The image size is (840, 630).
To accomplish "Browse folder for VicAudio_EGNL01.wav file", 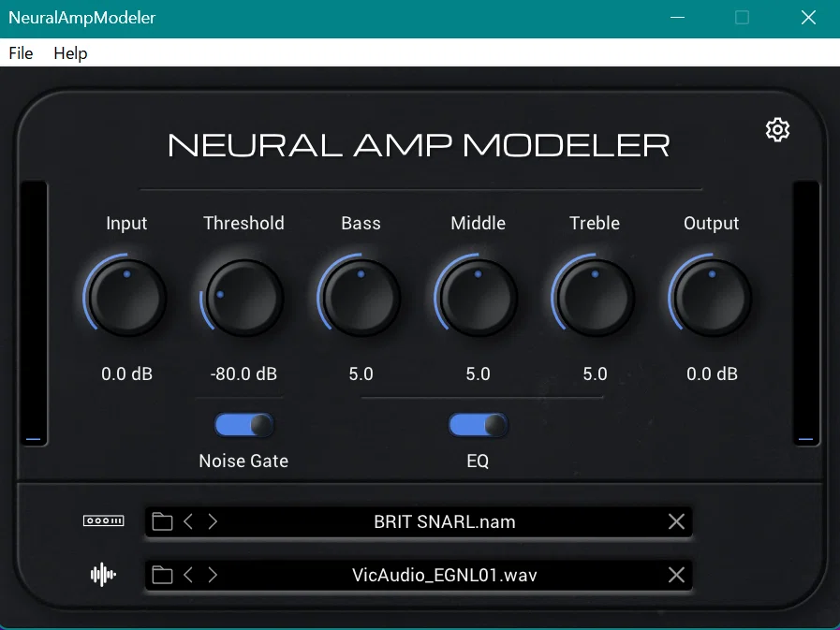I will pyautogui.click(x=162, y=575).
